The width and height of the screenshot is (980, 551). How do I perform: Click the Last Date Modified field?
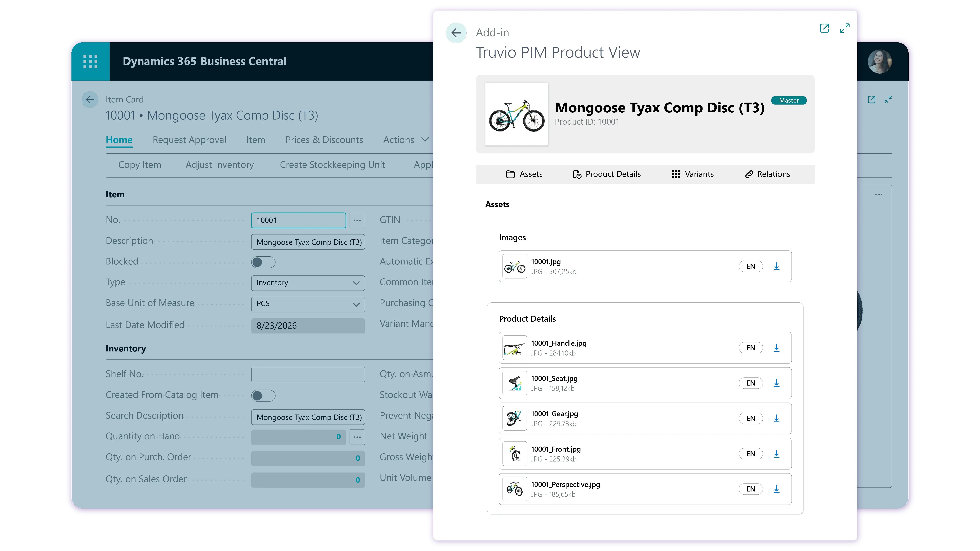[308, 326]
